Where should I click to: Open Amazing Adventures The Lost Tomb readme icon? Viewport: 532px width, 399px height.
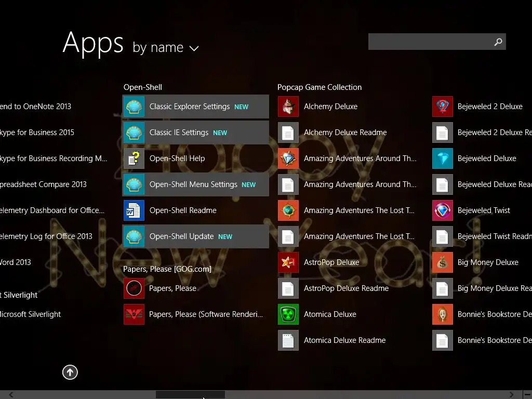288,236
